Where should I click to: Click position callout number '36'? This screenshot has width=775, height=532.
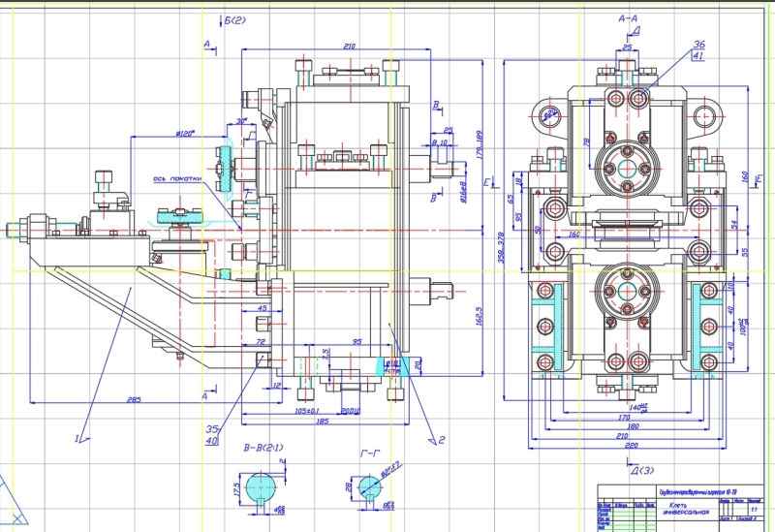click(698, 45)
